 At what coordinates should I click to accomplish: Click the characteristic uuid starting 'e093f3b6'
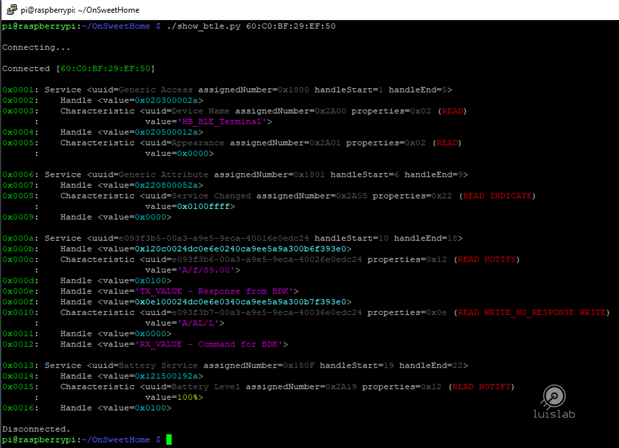click(267, 260)
